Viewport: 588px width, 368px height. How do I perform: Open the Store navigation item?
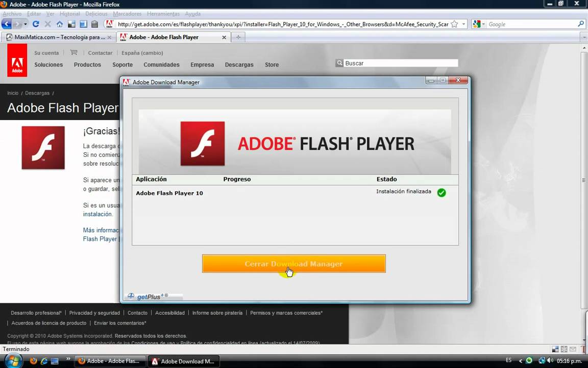pos(272,64)
